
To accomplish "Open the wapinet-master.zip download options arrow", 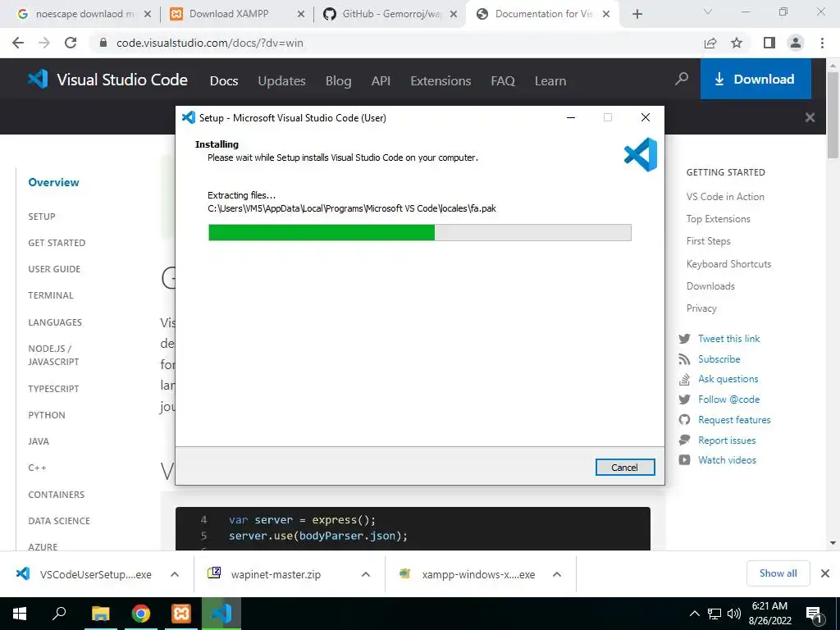I will coord(365,574).
